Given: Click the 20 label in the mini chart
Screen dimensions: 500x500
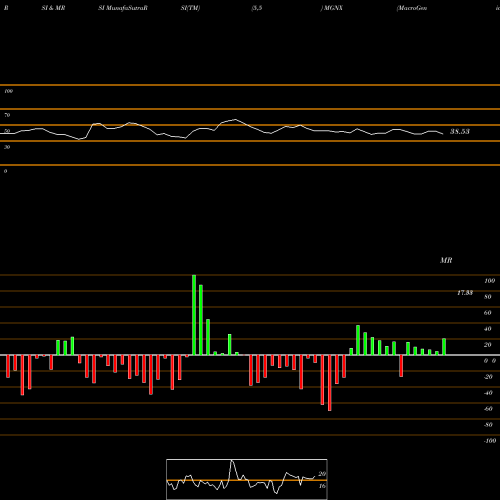Looking at the screenshot, I should click(322, 474).
